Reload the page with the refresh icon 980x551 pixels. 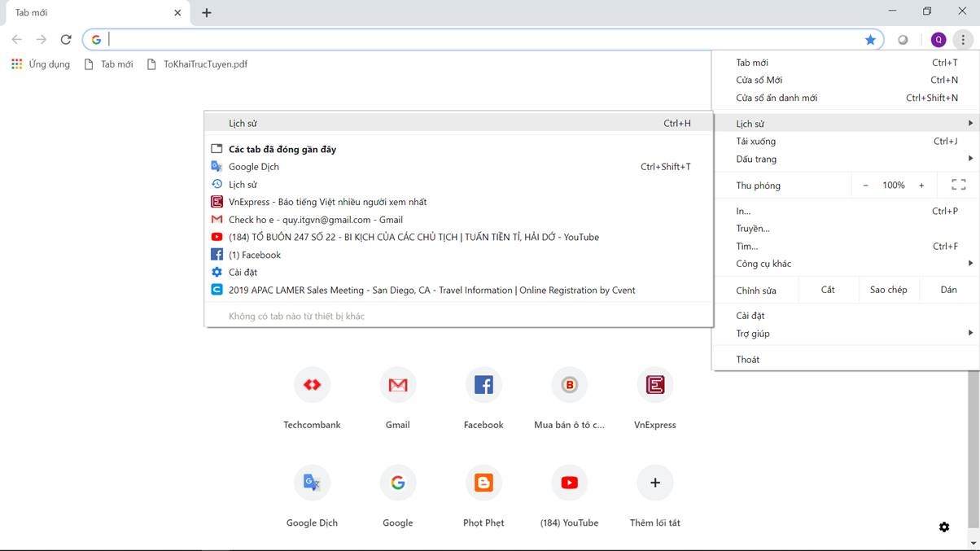point(66,39)
